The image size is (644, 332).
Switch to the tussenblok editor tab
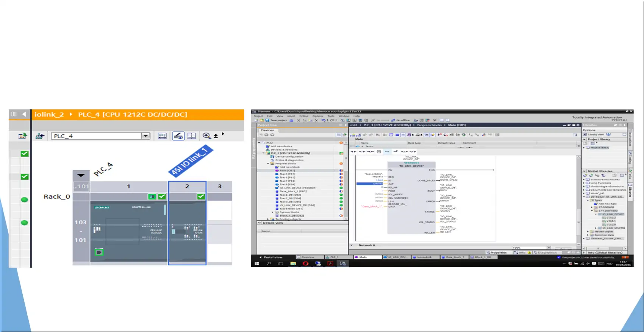point(425,257)
